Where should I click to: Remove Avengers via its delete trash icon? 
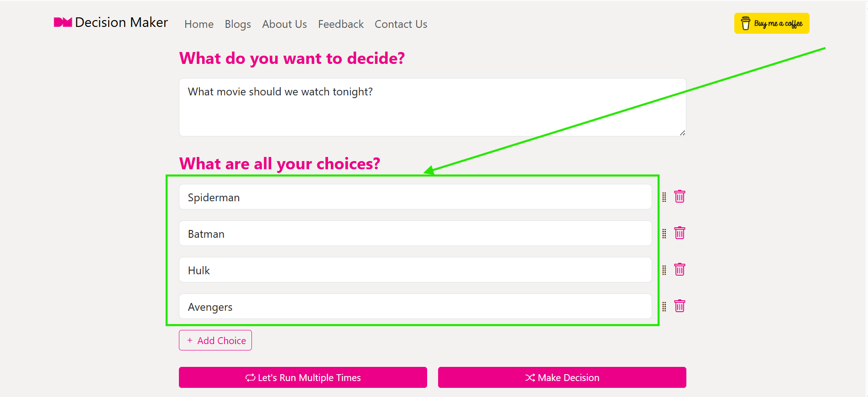(680, 306)
